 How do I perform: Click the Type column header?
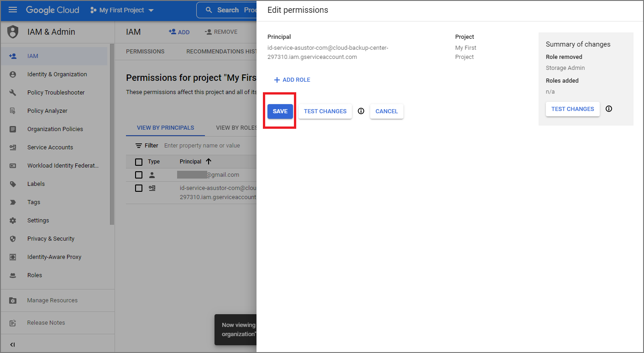(x=154, y=162)
